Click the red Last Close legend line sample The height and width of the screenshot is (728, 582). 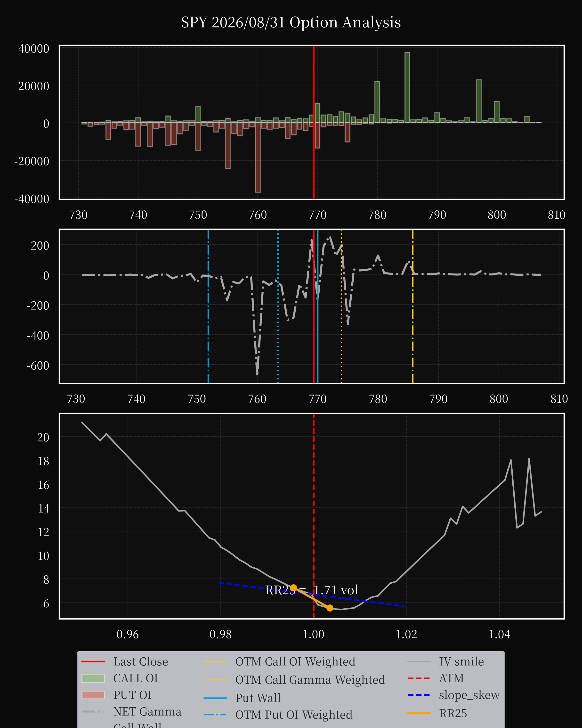coord(93,662)
